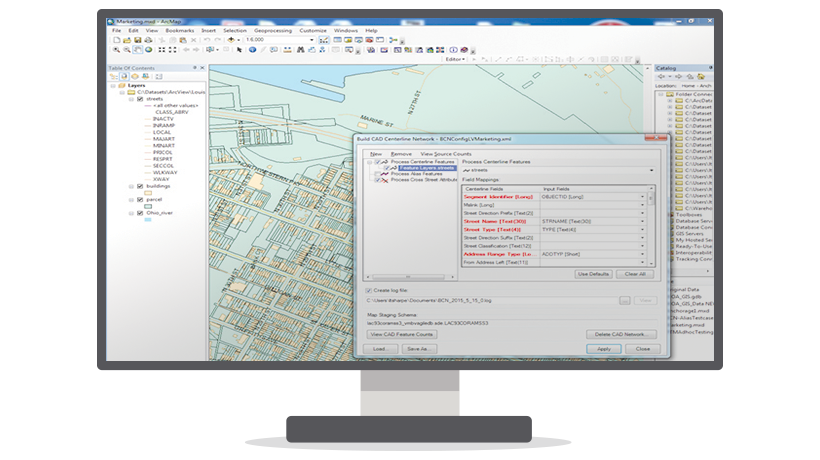Click the log file path field
The height and width of the screenshot is (460, 820).
click(x=492, y=301)
